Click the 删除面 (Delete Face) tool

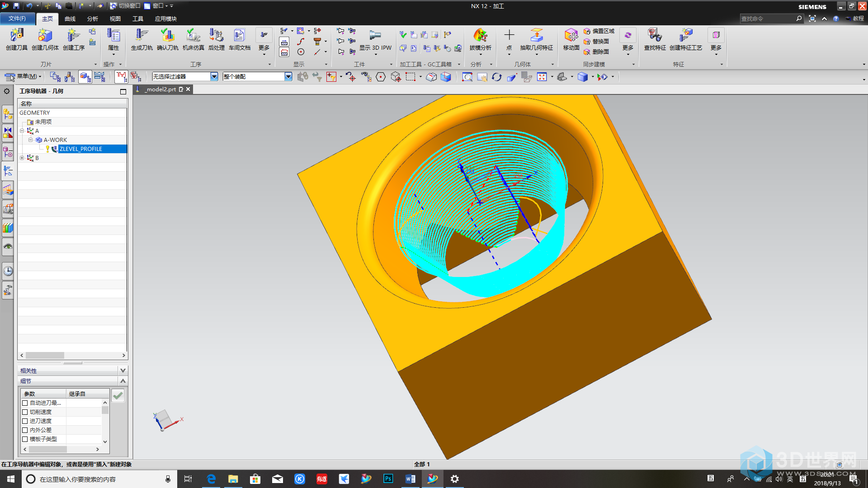coord(596,52)
